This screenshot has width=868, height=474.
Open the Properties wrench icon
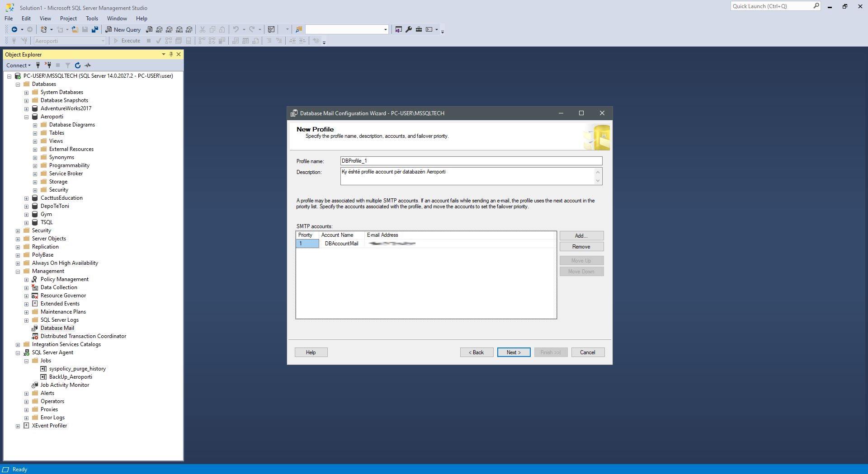[409, 29]
